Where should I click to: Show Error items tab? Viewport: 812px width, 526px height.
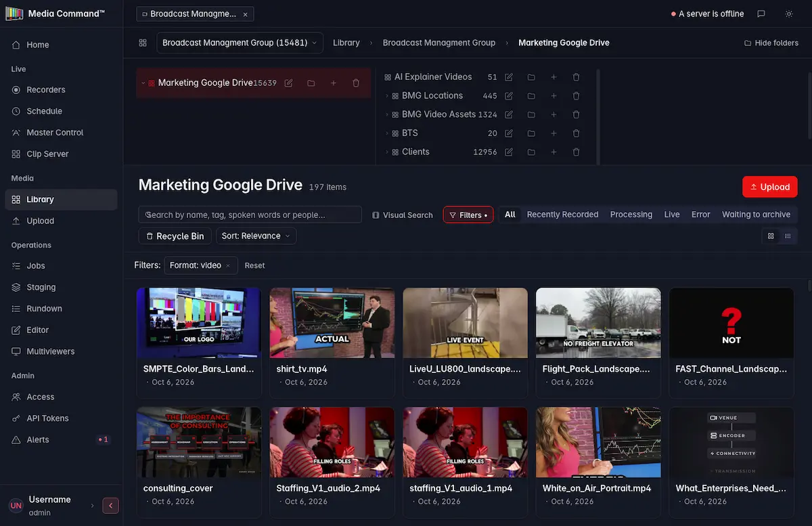pos(701,215)
